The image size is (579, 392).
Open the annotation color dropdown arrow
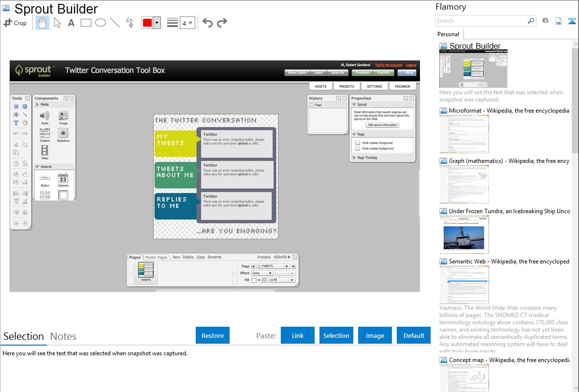click(157, 23)
